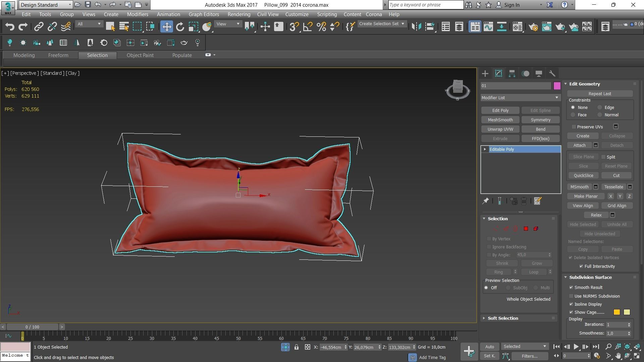Image resolution: width=644 pixels, height=362 pixels.
Task: Open Create Selection Set dropdown
Action: coord(382,24)
